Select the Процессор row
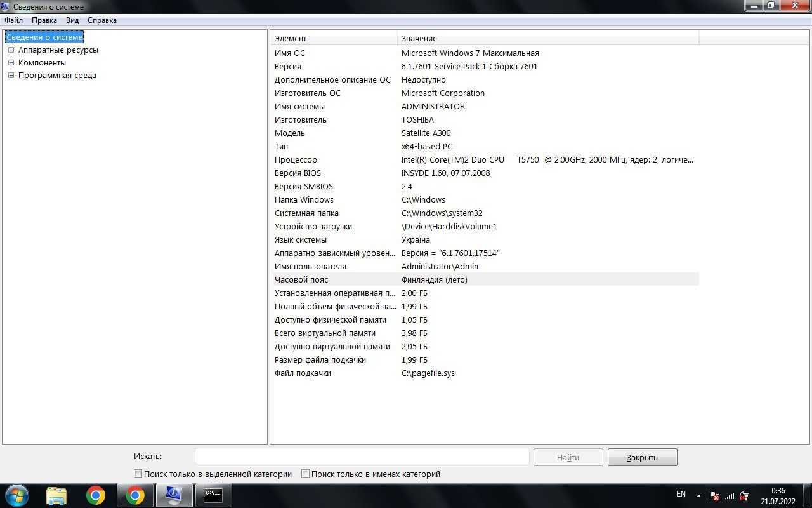 point(485,160)
